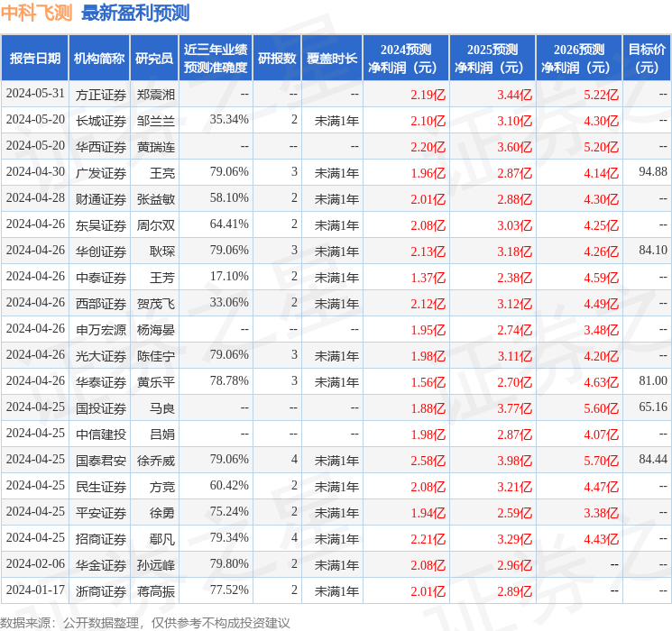Click the report date 2024-01-17
The image size is (672, 631).
[35, 590]
